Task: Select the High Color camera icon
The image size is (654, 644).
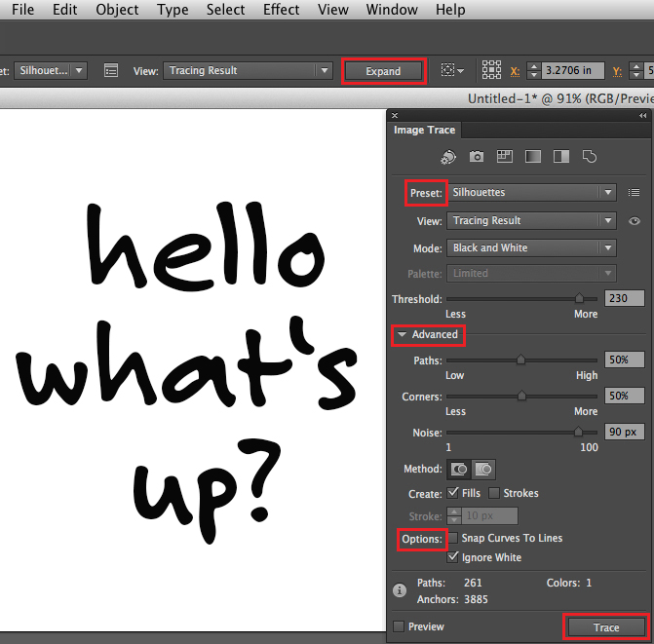Action: [x=477, y=156]
